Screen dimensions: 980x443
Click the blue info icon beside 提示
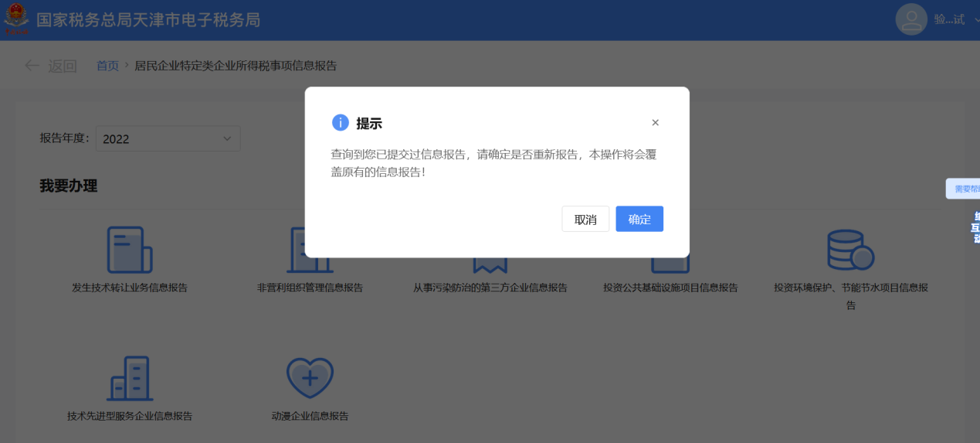[341, 123]
